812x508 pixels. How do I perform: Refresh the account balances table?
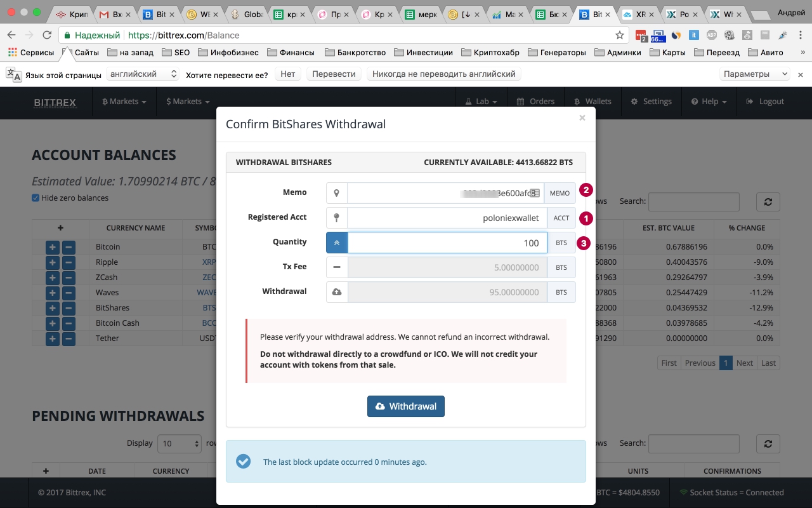click(768, 202)
